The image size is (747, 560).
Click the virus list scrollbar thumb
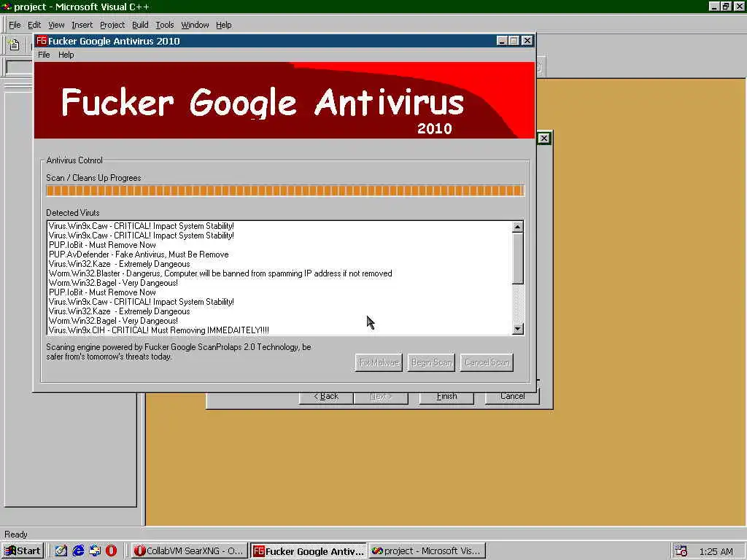[x=518, y=258]
